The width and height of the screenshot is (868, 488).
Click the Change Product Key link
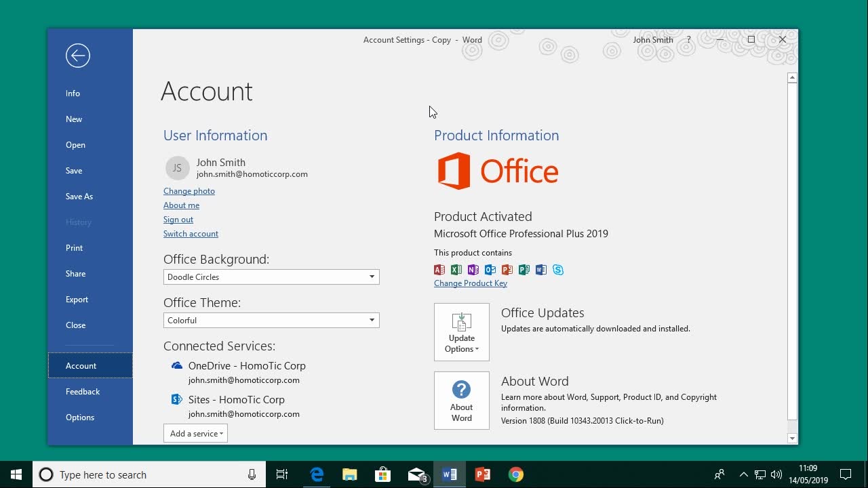tap(471, 283)
